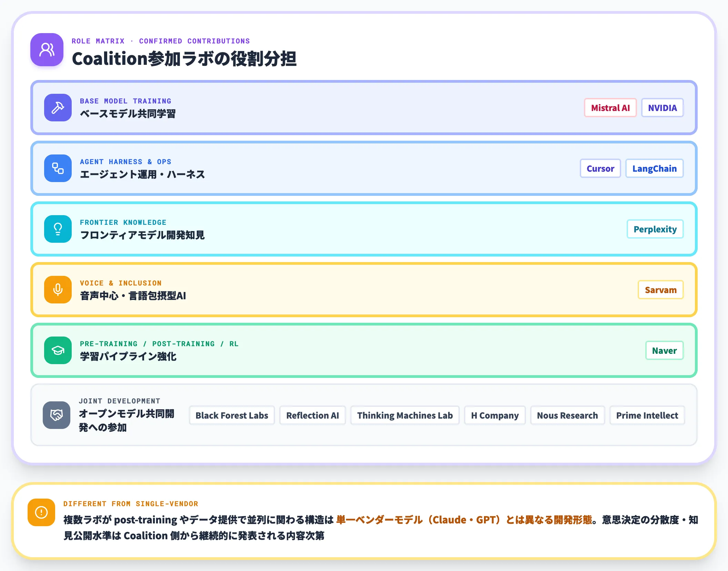Select the Cursor tag

tap(600, 169)
